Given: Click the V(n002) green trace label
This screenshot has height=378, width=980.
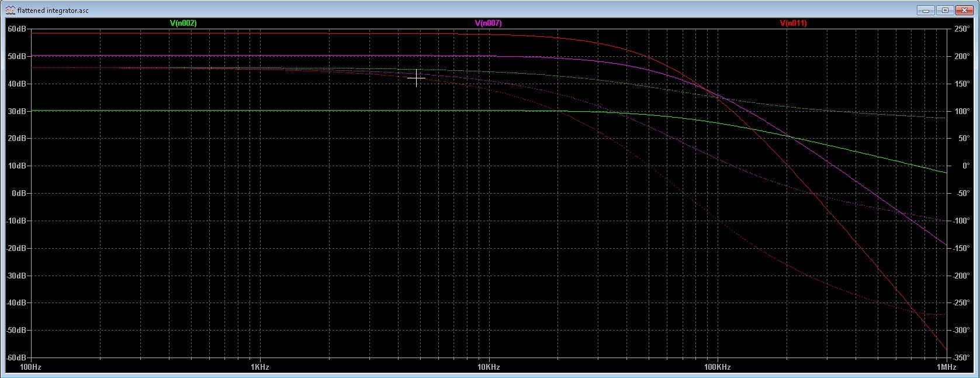Looking at the screenshot, I should pos(183,23).
